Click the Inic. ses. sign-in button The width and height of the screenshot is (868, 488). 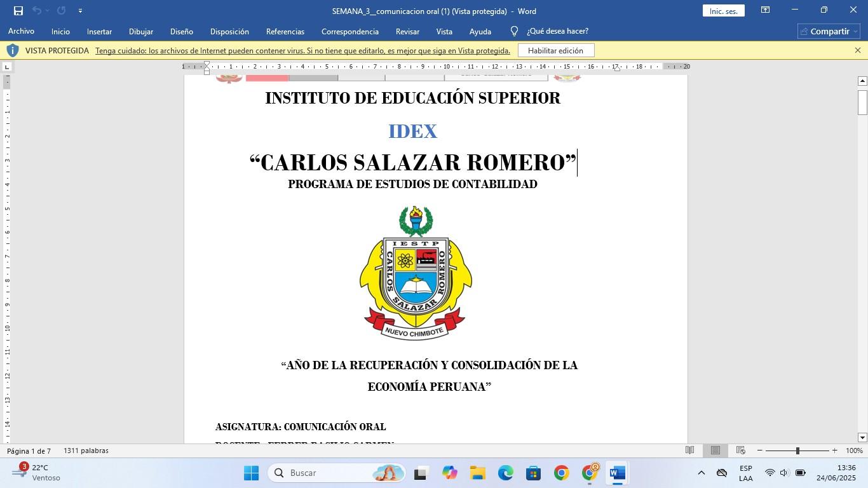pos(724,11)
